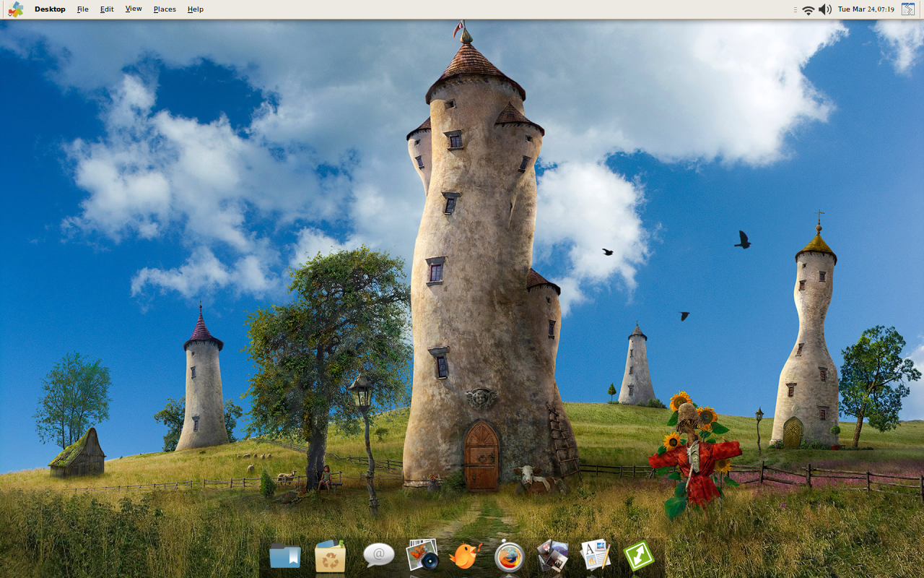This screenshot has width=924, height=578.
Task: Open the Places menu
Action: (165, 9)
